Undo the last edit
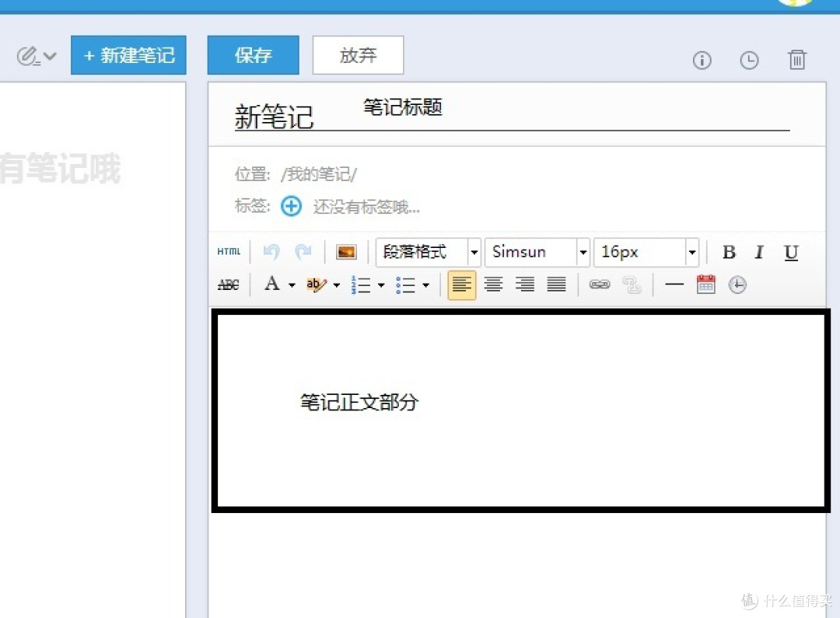The image size is (840, 618). pos(271,252)
